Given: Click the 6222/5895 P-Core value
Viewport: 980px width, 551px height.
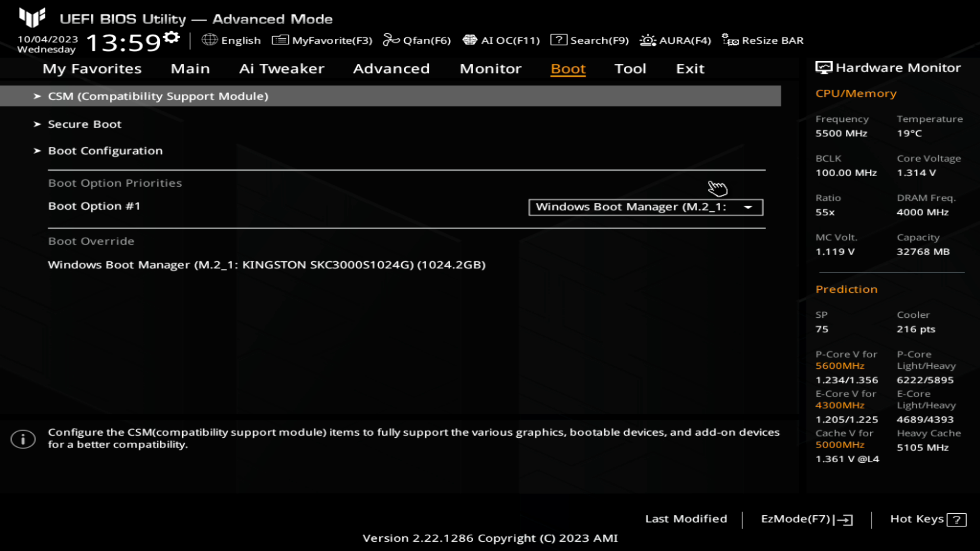Looking at the screenshot, I should (925, 380).
